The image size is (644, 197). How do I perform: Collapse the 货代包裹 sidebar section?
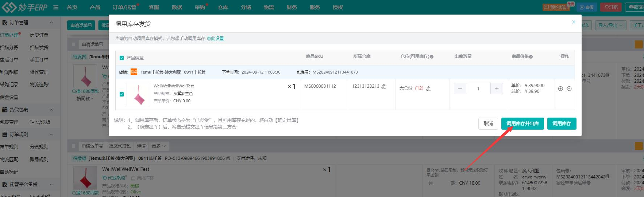[51, 110]
